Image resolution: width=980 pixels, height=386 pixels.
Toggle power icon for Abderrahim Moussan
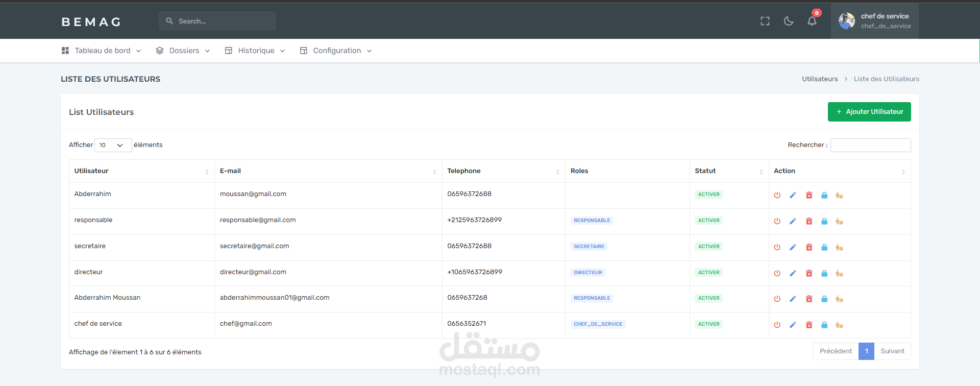click(777, 299)
